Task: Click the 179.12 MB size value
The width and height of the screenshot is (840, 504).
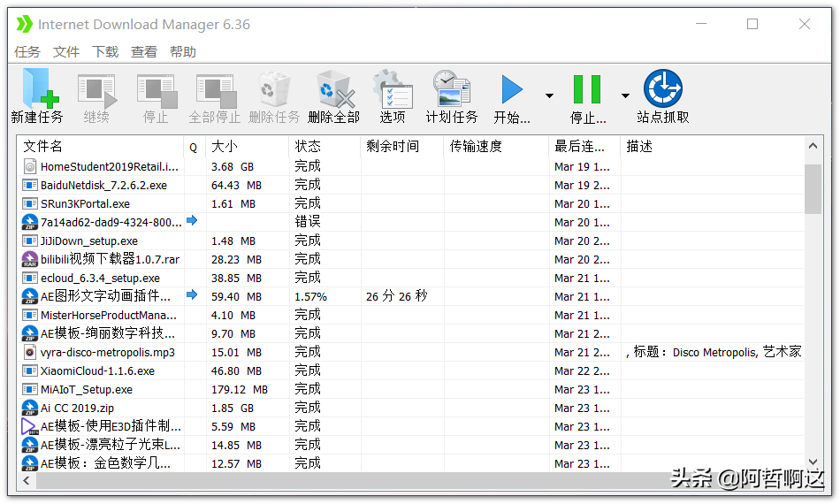Action: [240, 389]
